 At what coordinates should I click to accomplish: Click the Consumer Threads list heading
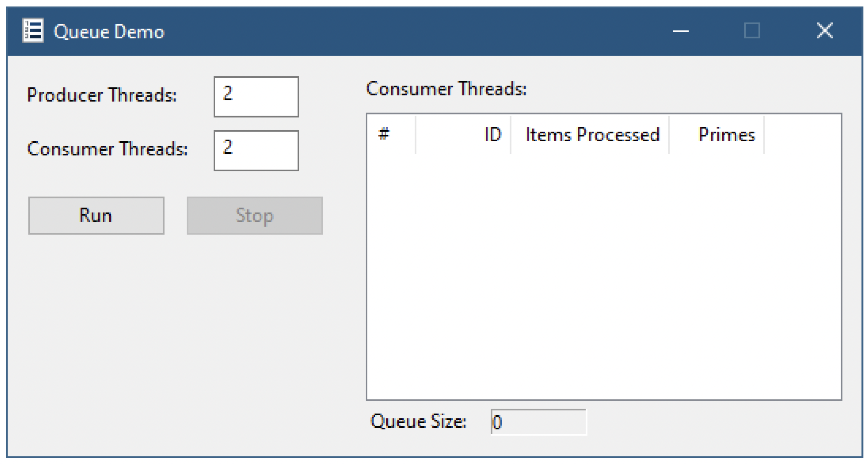[x=446, y=89]
